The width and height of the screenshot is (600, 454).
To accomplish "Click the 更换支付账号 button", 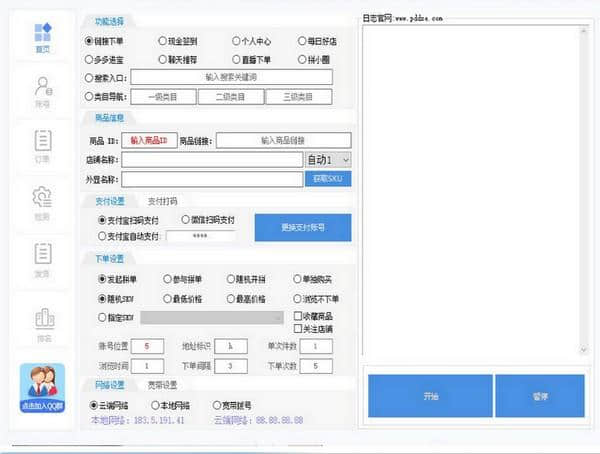I will click(x=302, y=228).
